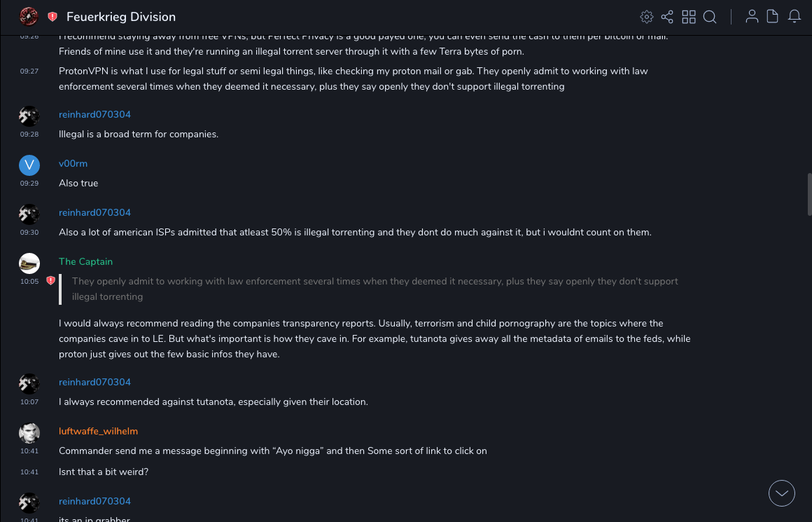The image size is (812, 522).
Task: Open the luftwaffe_wilhelm username link
Action: [98, 431]
